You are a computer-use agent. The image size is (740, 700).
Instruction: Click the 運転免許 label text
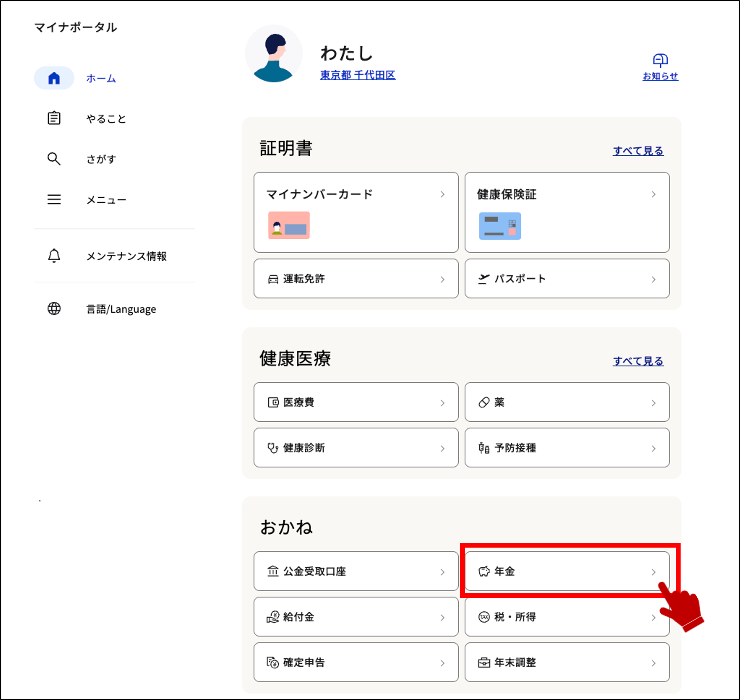pyautogui.click(x=304, y=279)
